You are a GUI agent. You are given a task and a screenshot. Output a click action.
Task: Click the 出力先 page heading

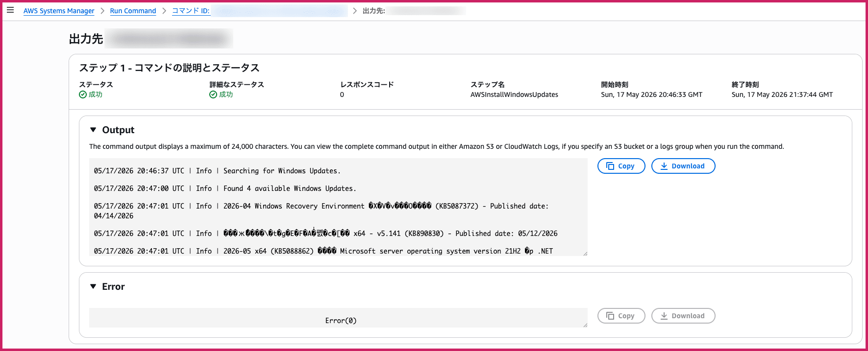(86, 39)
